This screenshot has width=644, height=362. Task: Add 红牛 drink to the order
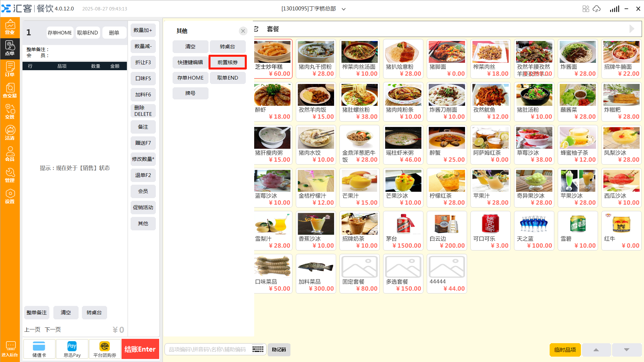(x=622, y=231)
